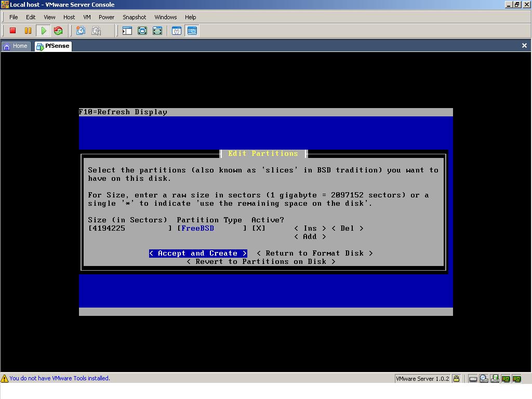
Task: Open the Host menu
Action: click(x=69, y=17)
